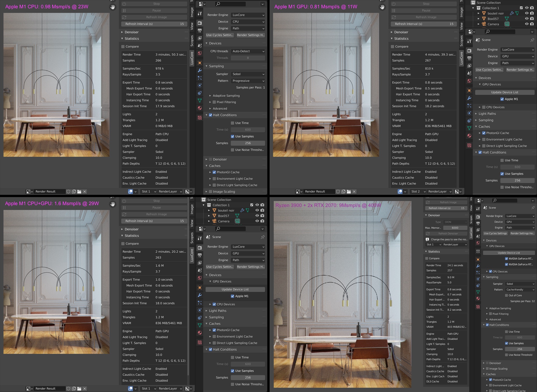Open the Slot 2 dropdown

(x=418, y=191)
